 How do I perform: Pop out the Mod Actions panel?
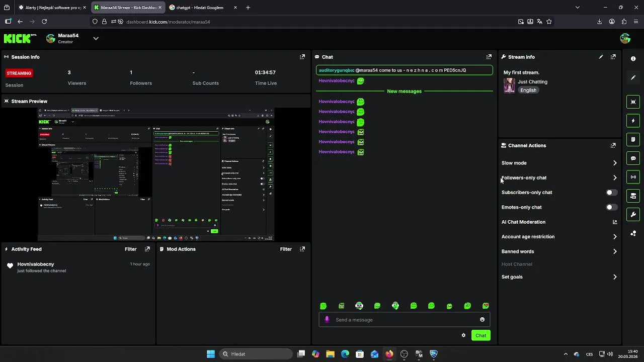point(302,249)
